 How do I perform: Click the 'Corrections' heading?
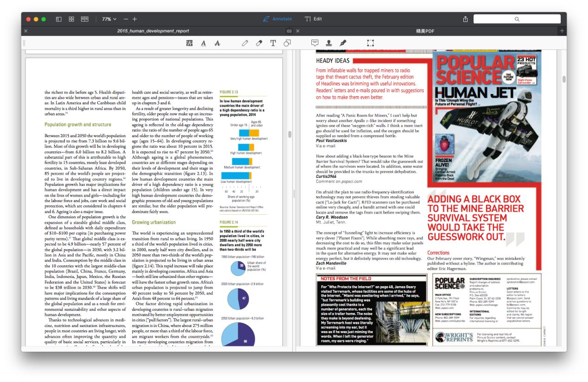438,253
